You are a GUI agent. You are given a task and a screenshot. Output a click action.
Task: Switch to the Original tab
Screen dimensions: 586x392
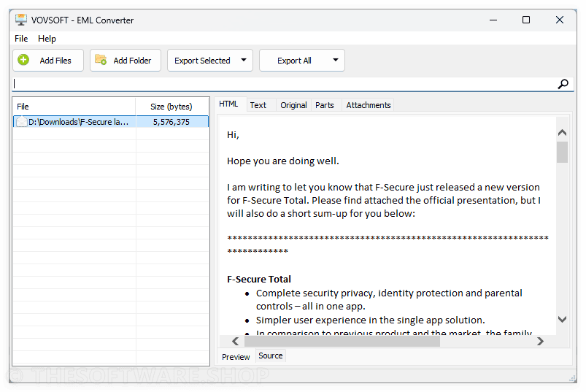click(293, 105)
